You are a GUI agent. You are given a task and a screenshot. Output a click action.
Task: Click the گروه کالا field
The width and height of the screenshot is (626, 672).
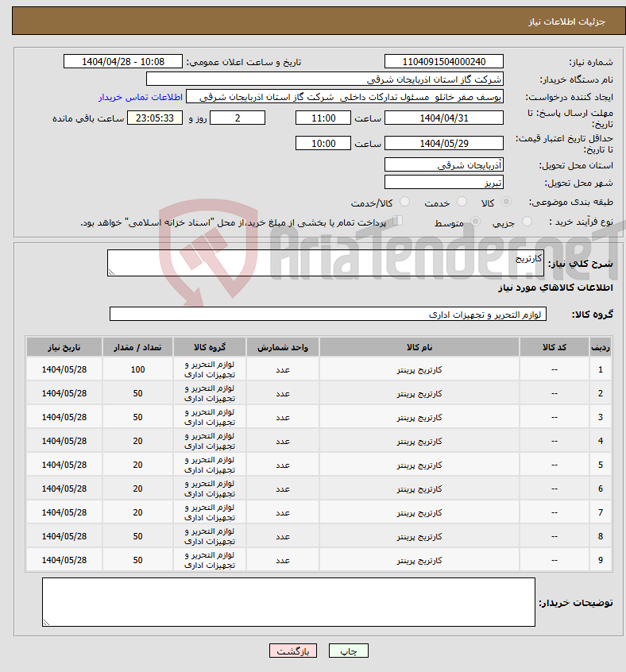pos(328,314)
